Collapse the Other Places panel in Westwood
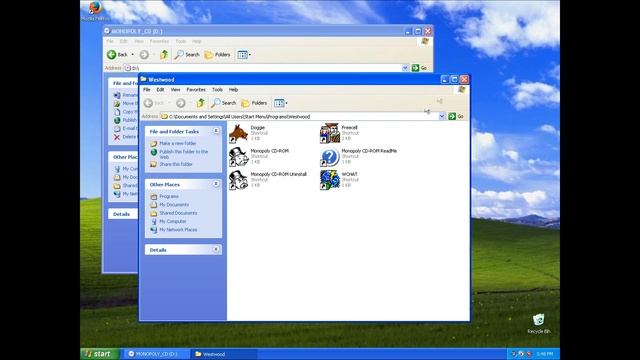The image size is (640, 360). point(216,184)
